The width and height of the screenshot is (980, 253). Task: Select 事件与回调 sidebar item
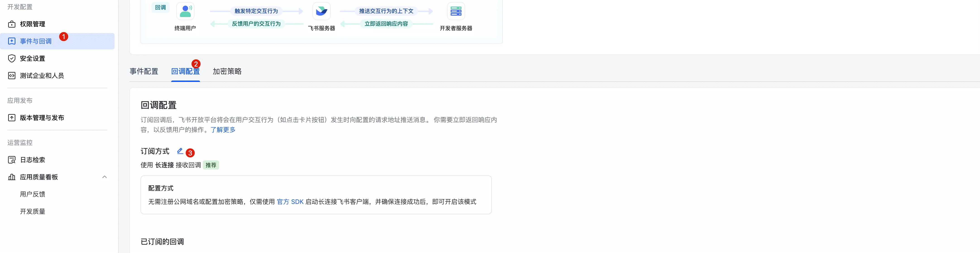coord(57,41)
